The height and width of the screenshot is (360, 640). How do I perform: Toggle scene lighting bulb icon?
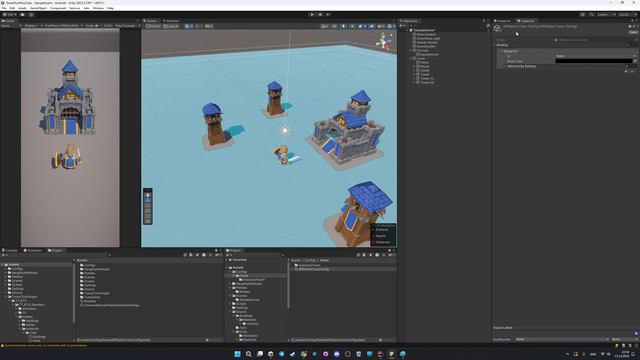(x=343, y=26)
